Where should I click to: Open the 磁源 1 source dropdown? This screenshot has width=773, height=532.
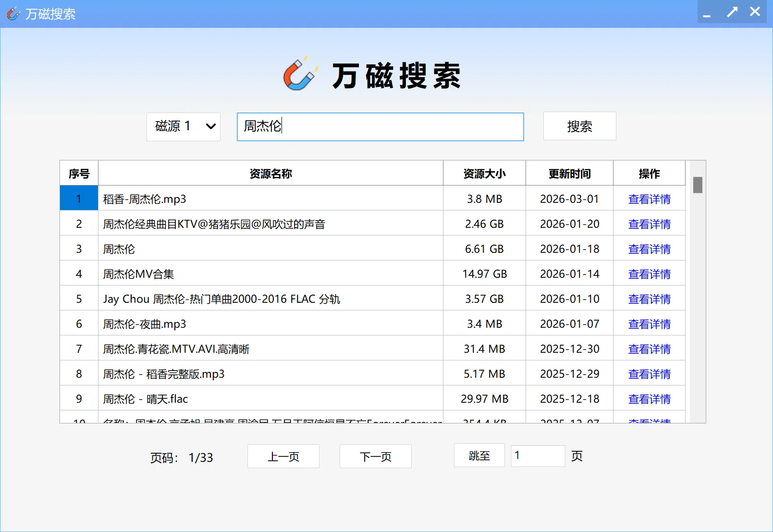click(184, 127)
